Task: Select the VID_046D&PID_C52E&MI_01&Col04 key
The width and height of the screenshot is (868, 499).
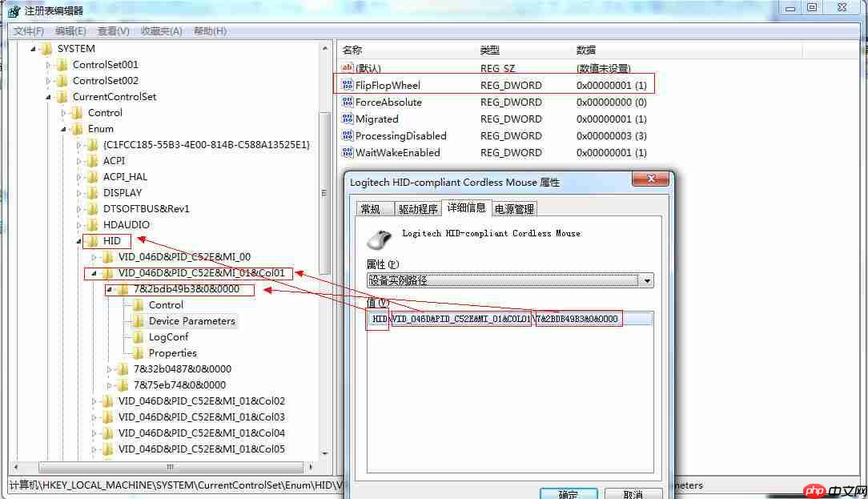Action: click(202, 433)
